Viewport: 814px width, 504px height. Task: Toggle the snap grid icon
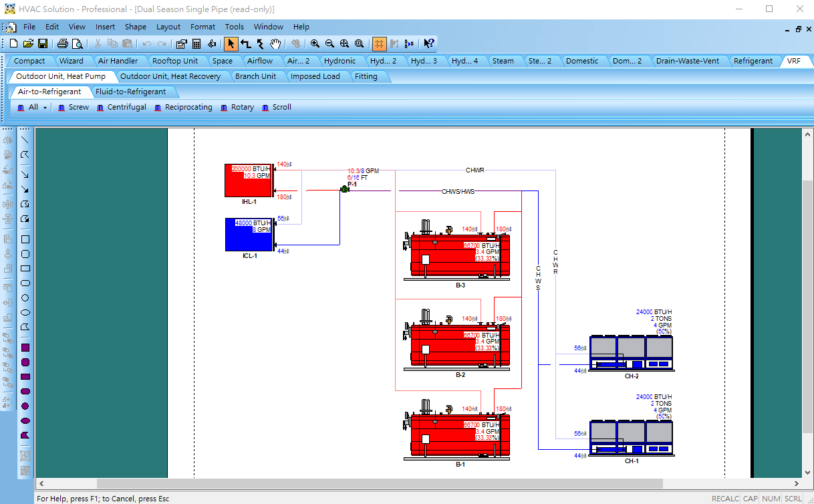coord(379,43)
